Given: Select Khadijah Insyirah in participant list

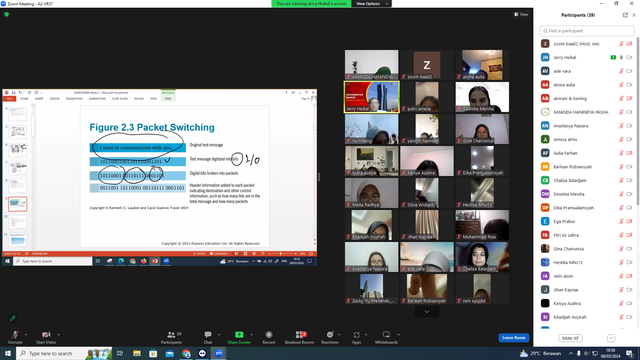Looking at the screenshot, I should (587, 317).
